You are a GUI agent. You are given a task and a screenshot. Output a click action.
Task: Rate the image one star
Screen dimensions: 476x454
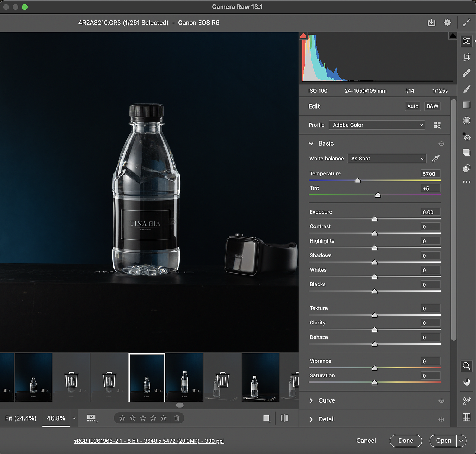point(122,418)
